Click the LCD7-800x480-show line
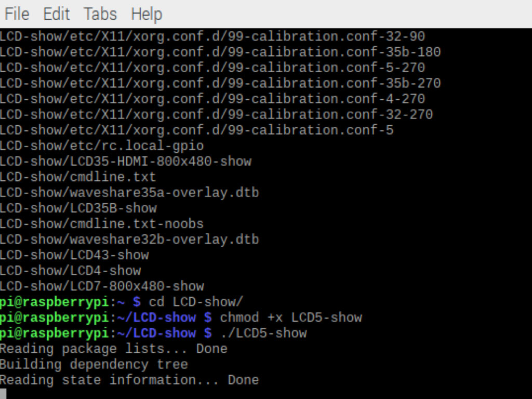 pyautogui.click(x=102, y=286)
